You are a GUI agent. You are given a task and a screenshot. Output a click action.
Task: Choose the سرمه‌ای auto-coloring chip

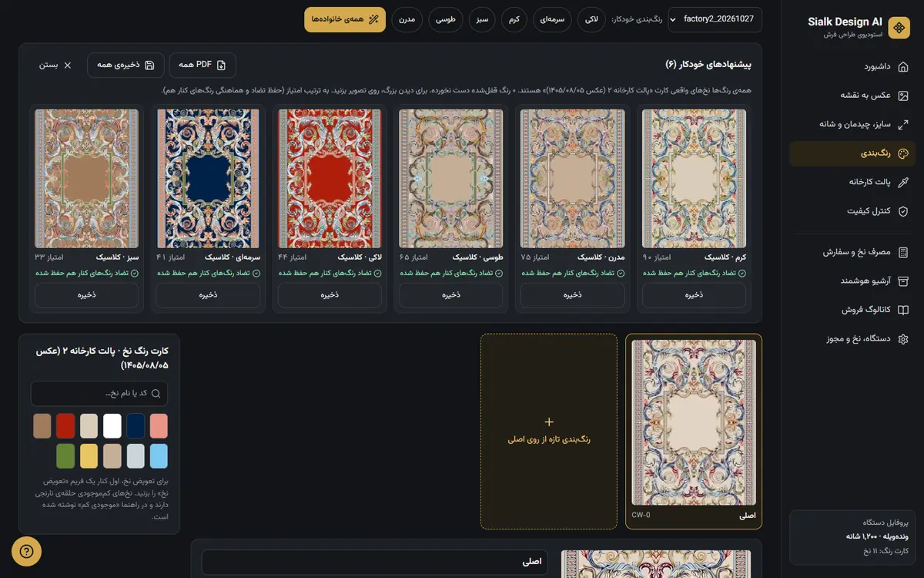(552, 19)
